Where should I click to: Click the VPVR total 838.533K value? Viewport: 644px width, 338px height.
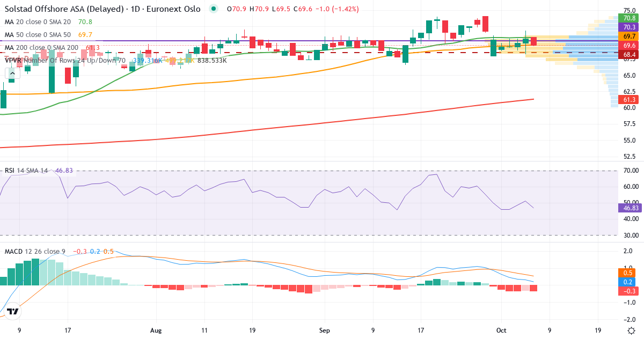[x=212, y=61]
